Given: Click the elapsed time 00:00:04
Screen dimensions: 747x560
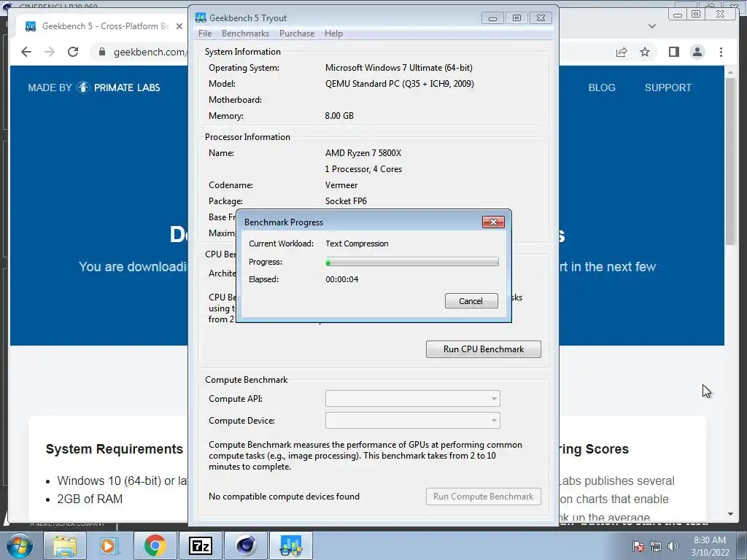Looking at the screenshot, I should [342, 279].
